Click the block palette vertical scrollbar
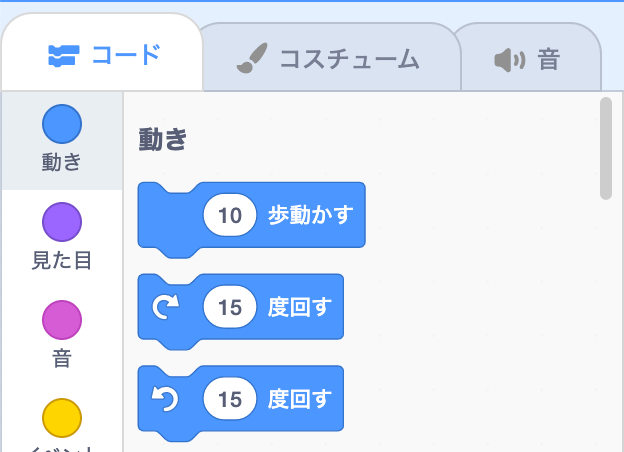Image resolution: width=624 pixels, height=452 pixels. (606, 148)
